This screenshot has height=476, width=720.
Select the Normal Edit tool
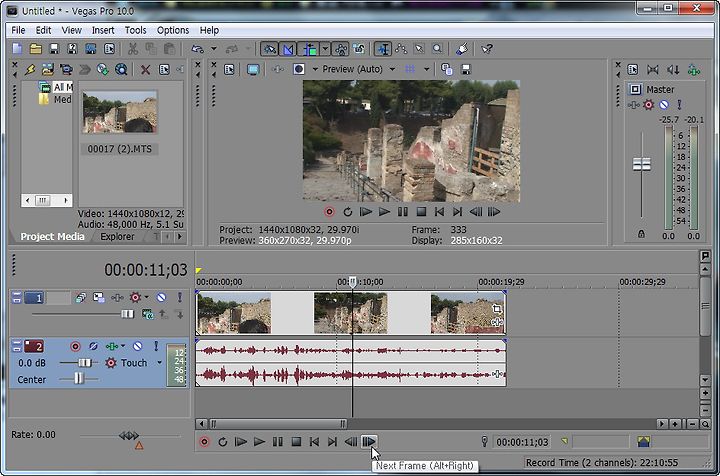click(x=383, y=49)
